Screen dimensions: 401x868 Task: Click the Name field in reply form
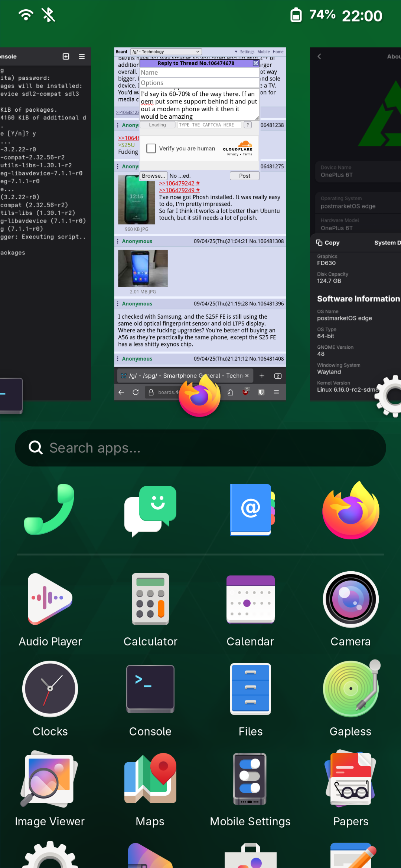tap(199, 72)
